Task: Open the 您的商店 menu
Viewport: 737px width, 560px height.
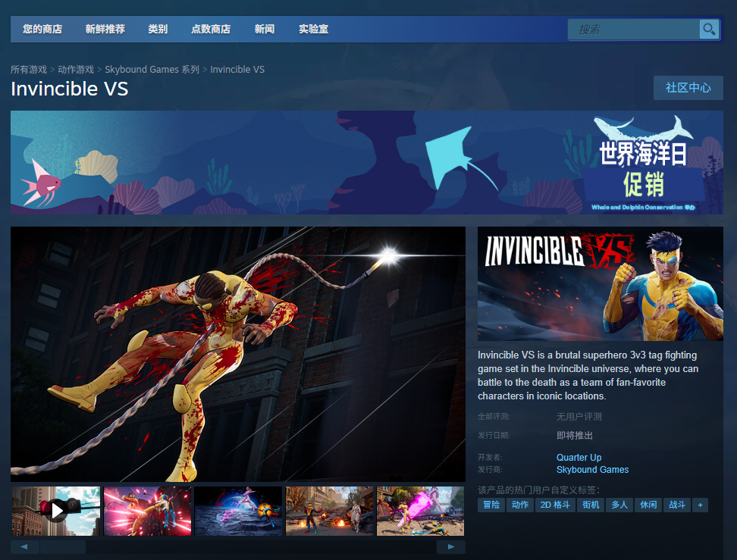Action: [x=42, y=29]
